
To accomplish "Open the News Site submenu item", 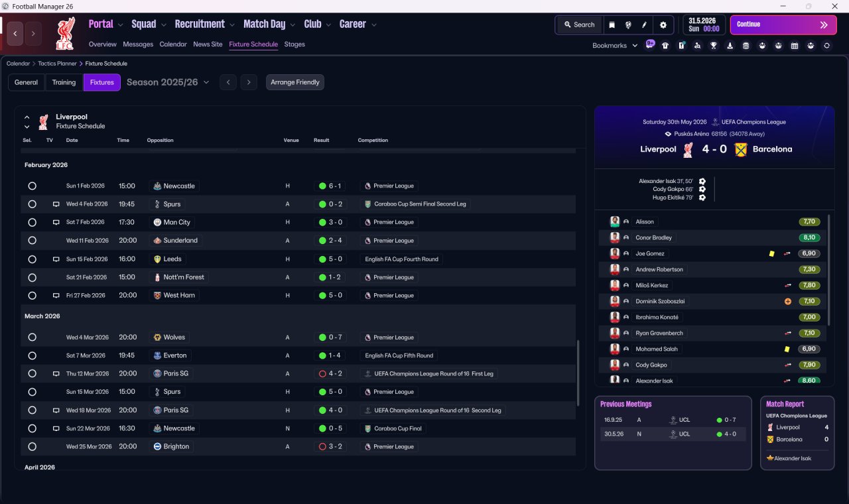I will (208, 44).
